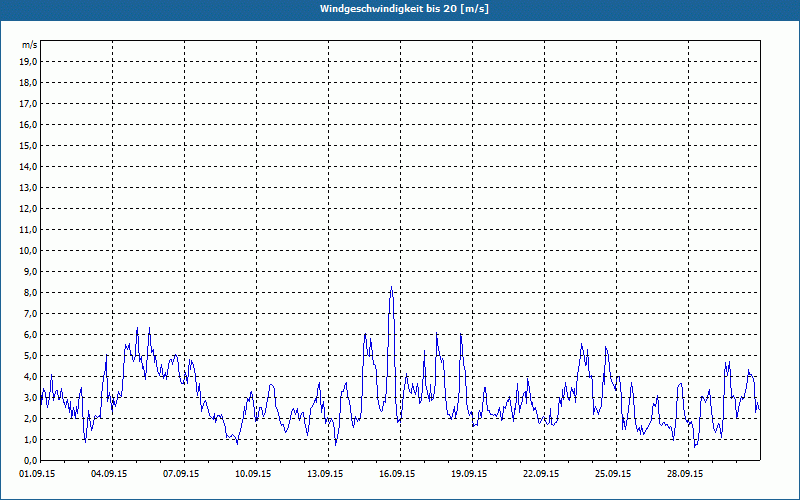This screenshot has width=800, height=500.
Task: Select the 18,0 y-axis value
Action: [29, 83]
